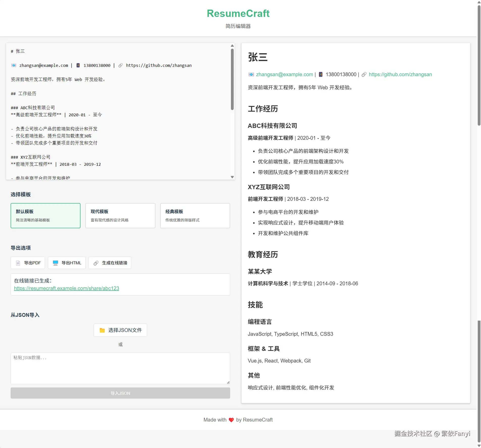The height and width of the screenshot is (448, 481).
Task: Click the link icon in the Markdown editor
Action: point(121,65)
